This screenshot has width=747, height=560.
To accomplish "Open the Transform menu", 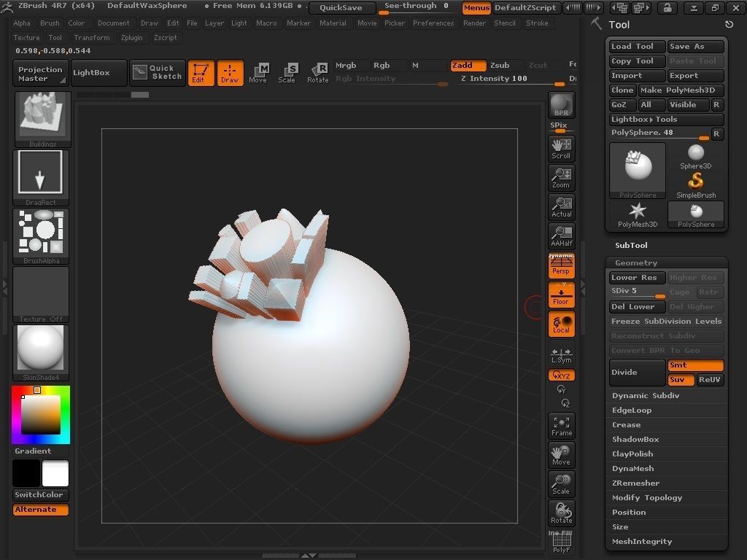I will point(92,38).
